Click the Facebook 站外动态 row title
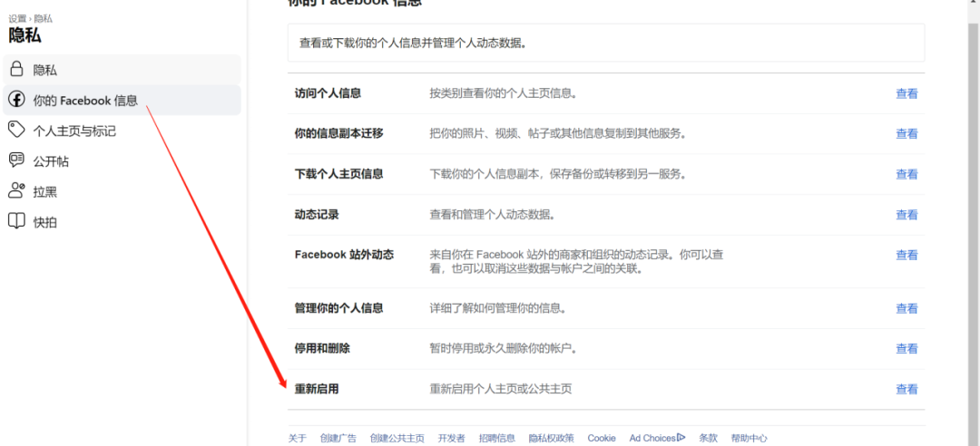The width and height of the screenshot is (980, 446). (x=344, y=255)
